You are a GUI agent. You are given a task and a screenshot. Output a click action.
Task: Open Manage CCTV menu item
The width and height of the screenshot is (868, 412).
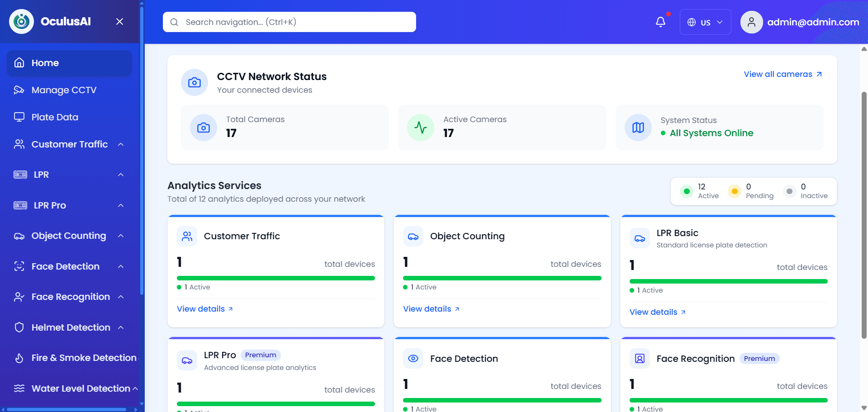(70, 90)
